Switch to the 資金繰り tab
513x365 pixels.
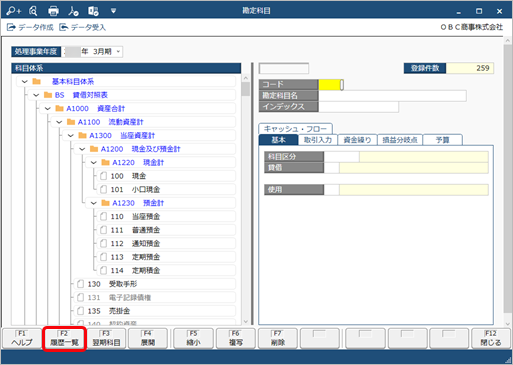[357, 140]
